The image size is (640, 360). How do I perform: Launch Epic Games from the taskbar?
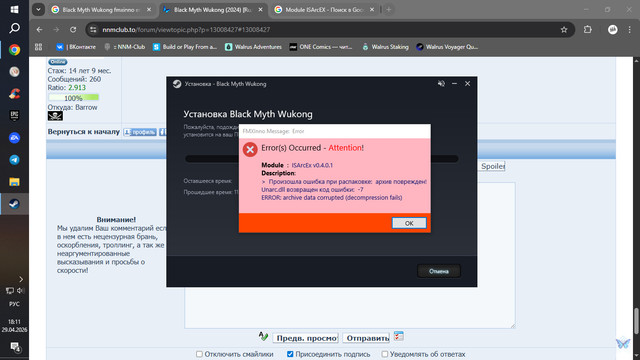pyautogui.click(x=14, y=116)
